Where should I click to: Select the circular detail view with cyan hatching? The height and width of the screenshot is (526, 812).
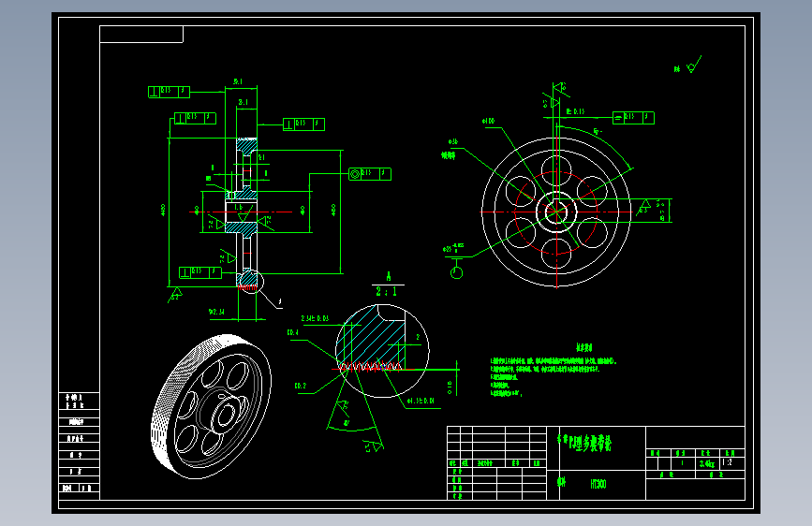(x=382, y=351)
